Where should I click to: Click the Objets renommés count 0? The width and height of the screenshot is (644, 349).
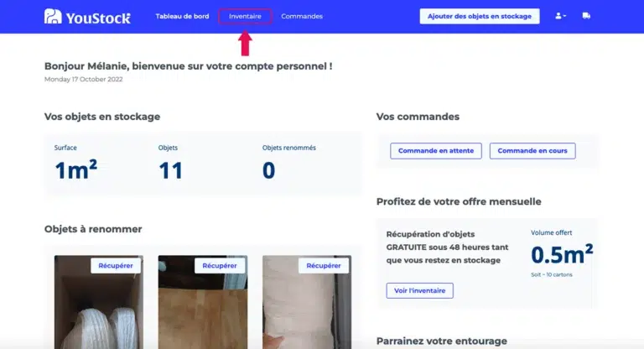pyautogui.click(x=268, y=170)
